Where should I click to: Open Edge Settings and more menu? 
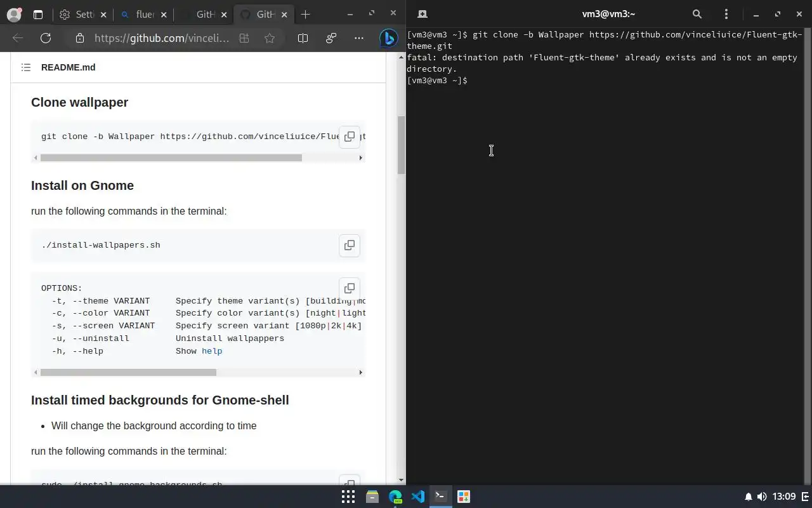coord(359,38)
